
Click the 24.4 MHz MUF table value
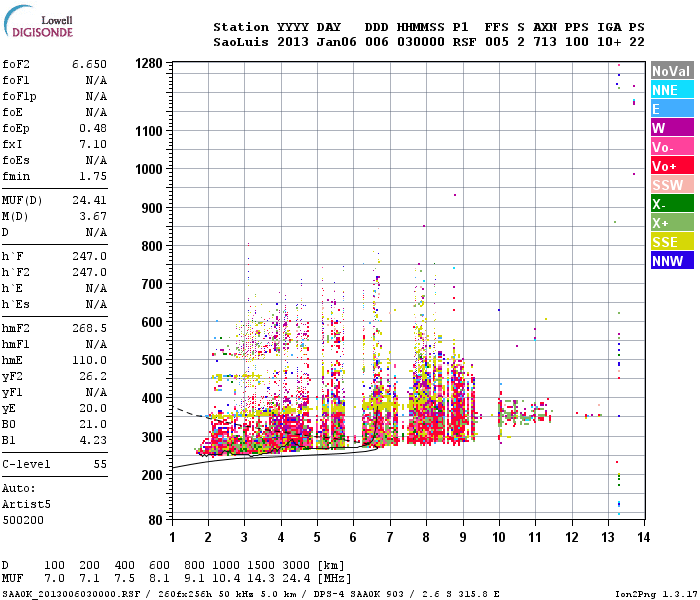pos(296,579)
